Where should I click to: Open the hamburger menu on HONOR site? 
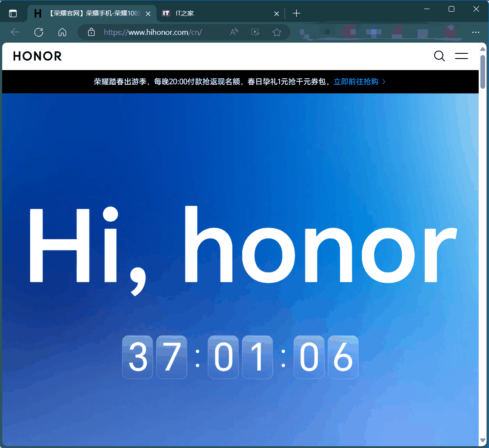(461, 56)
